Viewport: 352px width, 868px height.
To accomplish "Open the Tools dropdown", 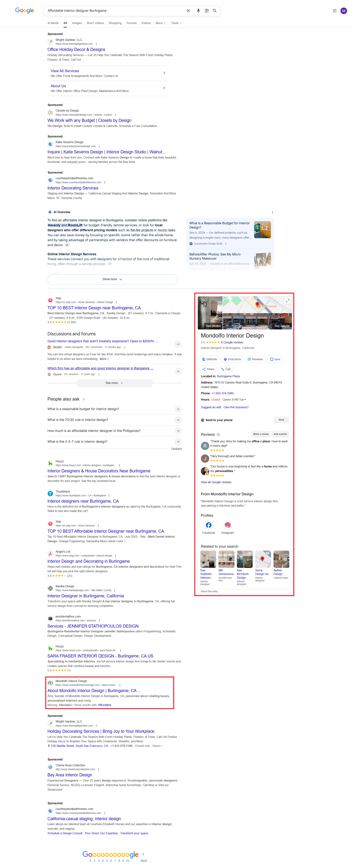I will tap(176, 23).
